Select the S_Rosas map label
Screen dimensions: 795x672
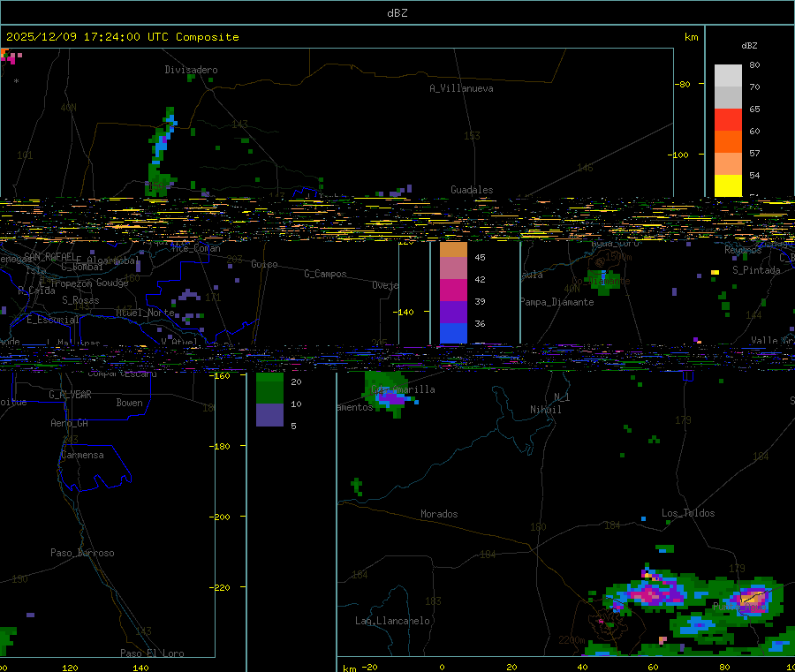pyautogui.click(x=80, y=300)
